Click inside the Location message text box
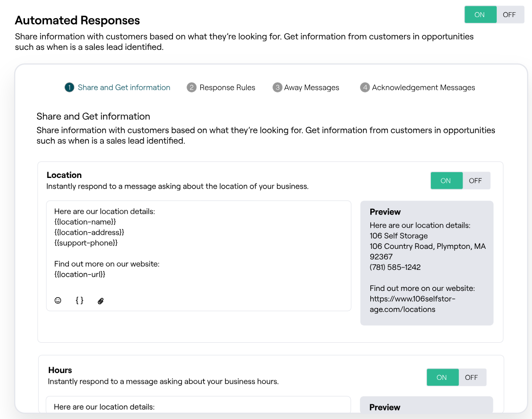Screen dimensions: 532x419 (x=195, y=240)
